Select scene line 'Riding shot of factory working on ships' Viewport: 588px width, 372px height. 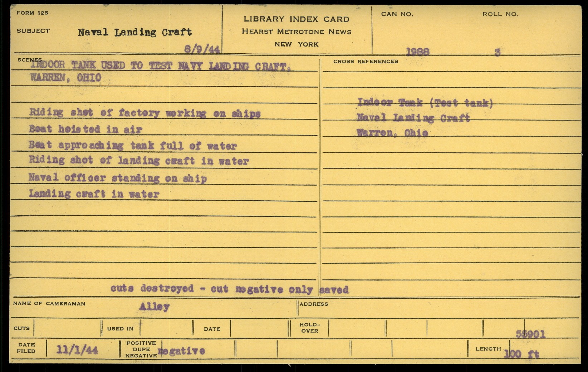click(145, 113)
